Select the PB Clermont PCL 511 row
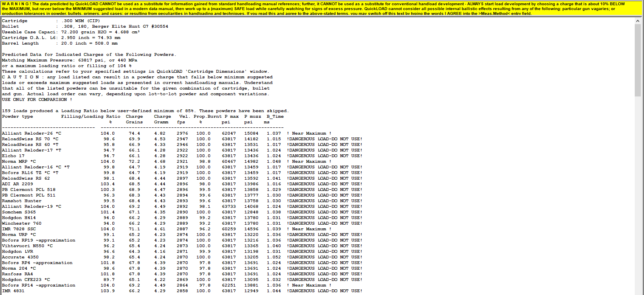Screen dimensions: 644x295 pyautogui.click(x=182, y=195)
